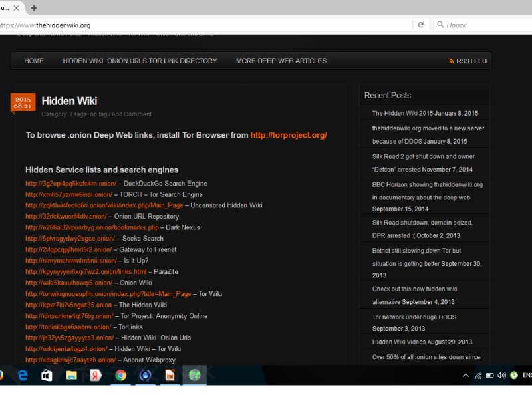Open the Dark Nexus bookmarks link
Screen dimensions: 532x399
point(92,227)
